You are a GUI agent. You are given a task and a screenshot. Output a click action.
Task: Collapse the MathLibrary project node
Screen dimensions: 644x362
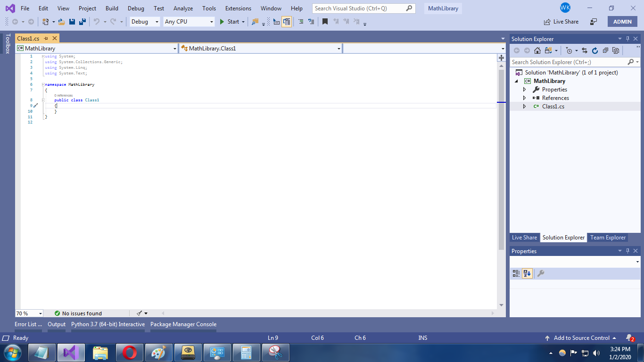coord(517,81)
